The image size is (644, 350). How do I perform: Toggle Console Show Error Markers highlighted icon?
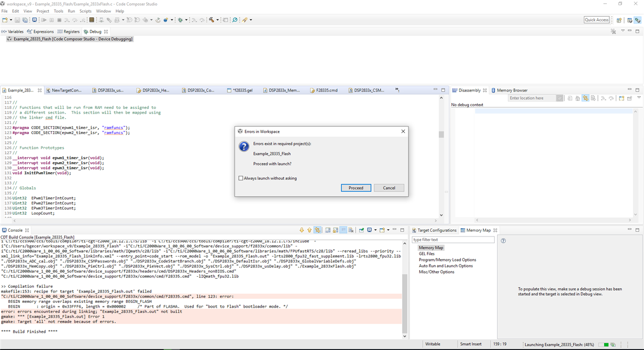click(317, 230)
